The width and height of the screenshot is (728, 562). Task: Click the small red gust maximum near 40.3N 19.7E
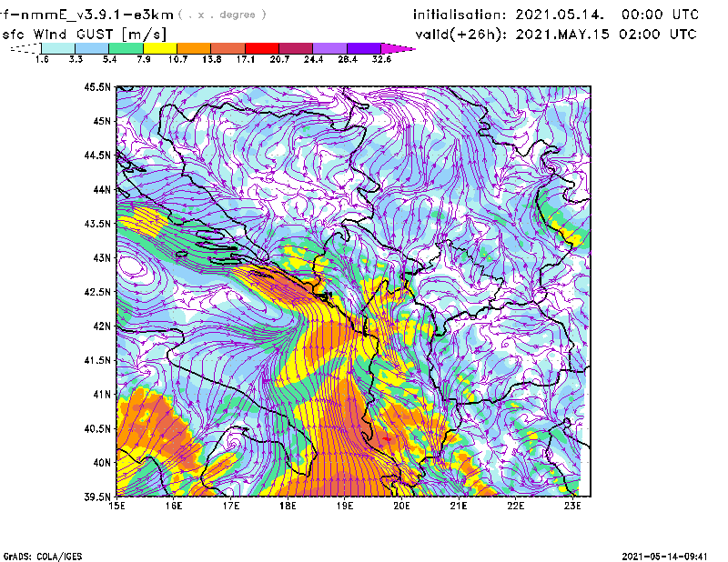tap(388, 438)
